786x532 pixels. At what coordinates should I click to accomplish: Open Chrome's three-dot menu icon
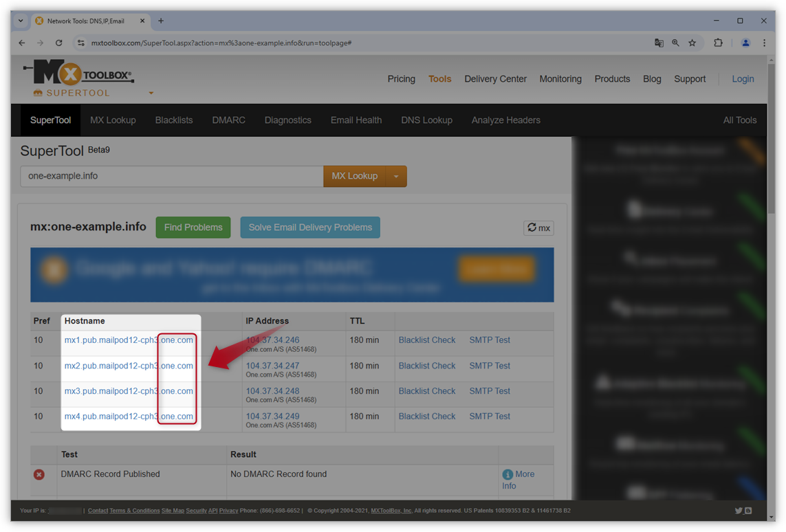[765, 43]
